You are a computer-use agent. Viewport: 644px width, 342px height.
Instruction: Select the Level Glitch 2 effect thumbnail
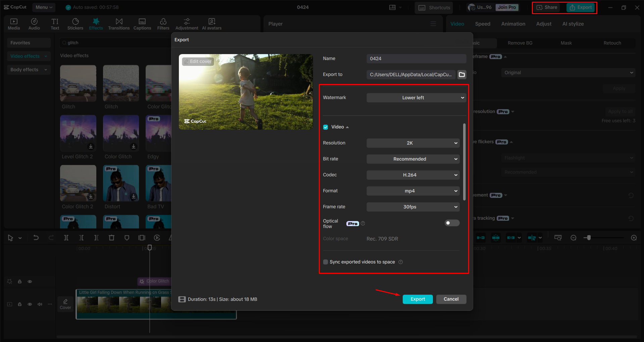pyautogui.click(x=78, y=133)
